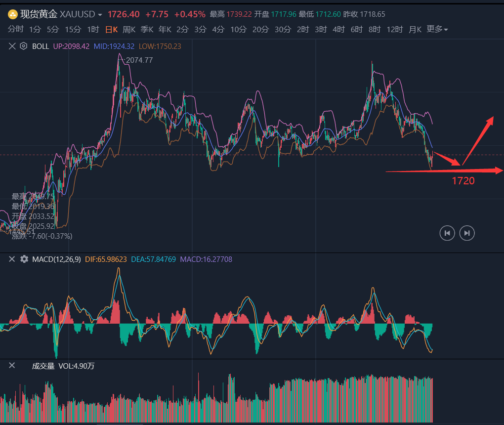Viewport: 504px width, 425px height.
Task: Switch to the 月K monthly chart
Action: [415, 30]
